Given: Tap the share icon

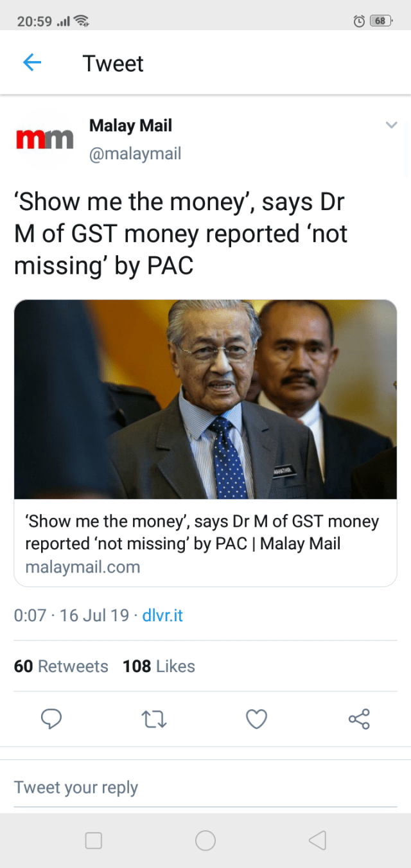Looking at the screenshot, I should (x=359, y=719).
